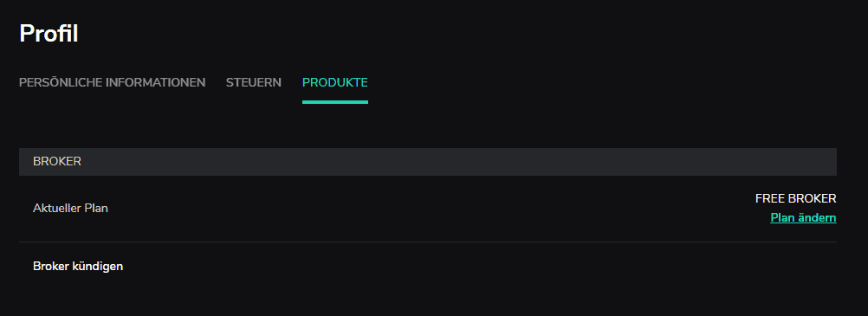The width and height of the screenshot is (868, 316).
Task: Click the Plan ändern link
Action: click(x=803, y=217)
